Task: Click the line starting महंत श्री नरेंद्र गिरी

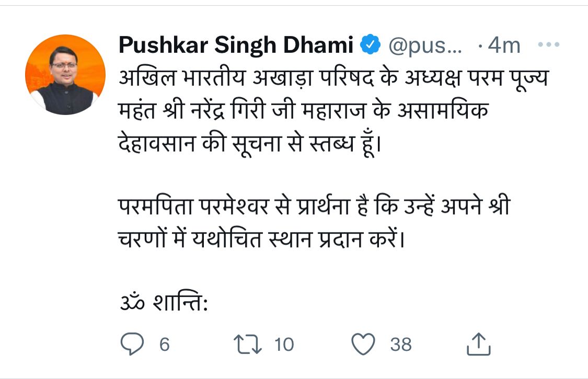Action: coord(304,110)
